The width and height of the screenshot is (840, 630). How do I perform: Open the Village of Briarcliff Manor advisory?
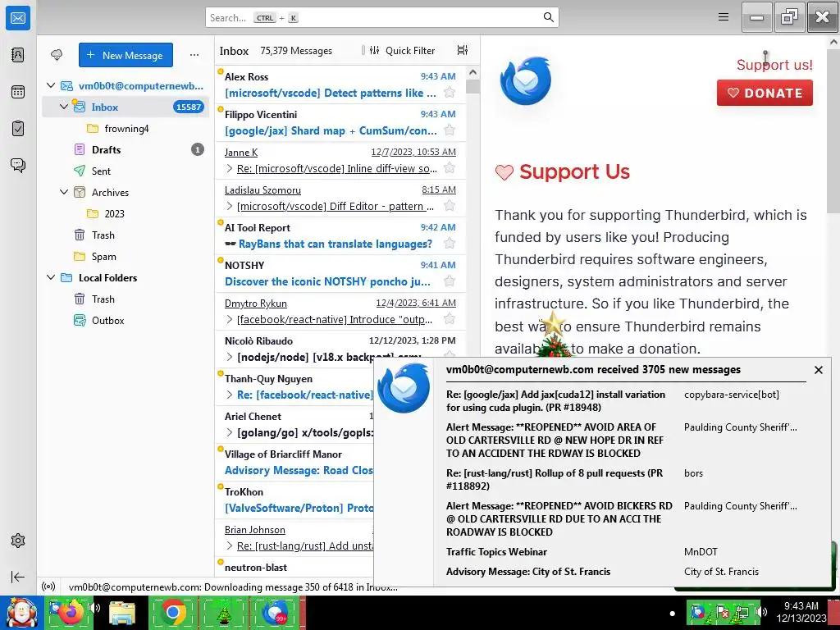pos(294,463)
